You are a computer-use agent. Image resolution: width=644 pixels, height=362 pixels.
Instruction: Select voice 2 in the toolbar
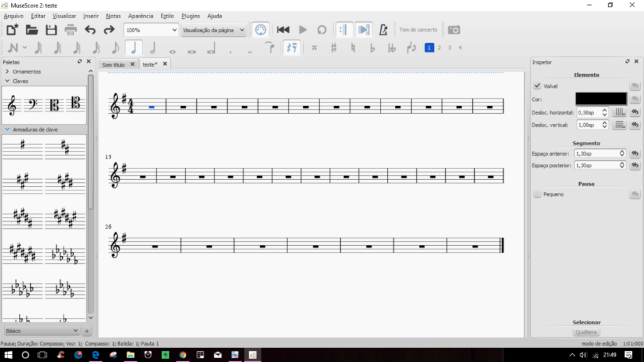[439, 48]
